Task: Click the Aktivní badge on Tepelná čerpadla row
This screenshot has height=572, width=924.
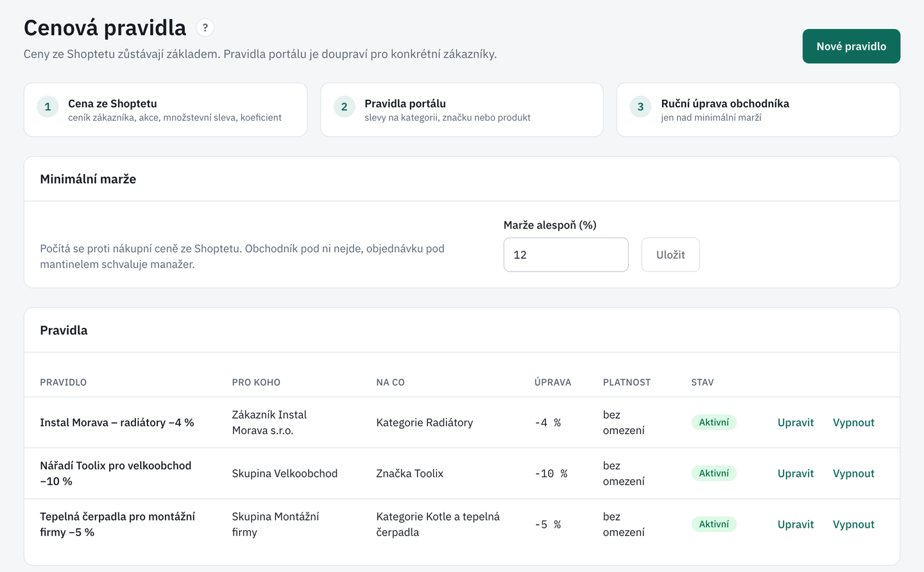Action: tap(714, 524)
